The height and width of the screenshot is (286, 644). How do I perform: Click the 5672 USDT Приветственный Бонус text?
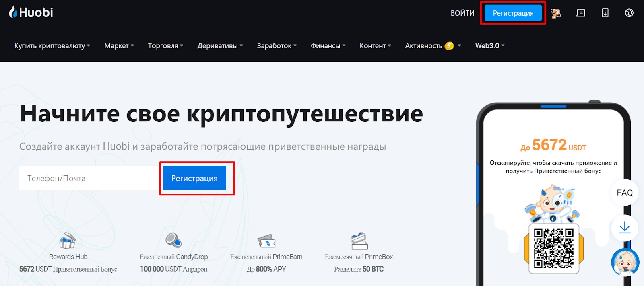[68, 269]
